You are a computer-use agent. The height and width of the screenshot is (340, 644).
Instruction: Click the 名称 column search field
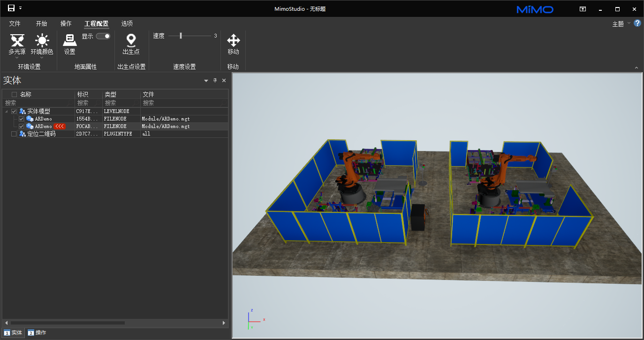38,103
